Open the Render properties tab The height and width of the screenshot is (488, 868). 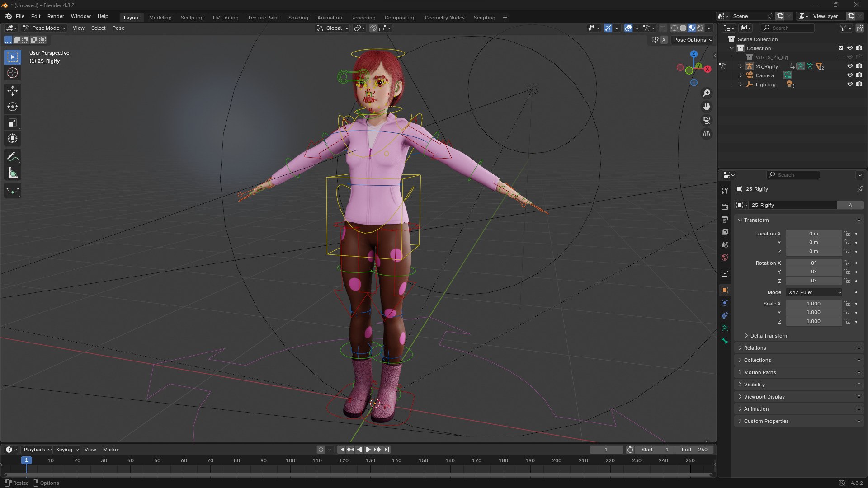click(x=725, y=206)
